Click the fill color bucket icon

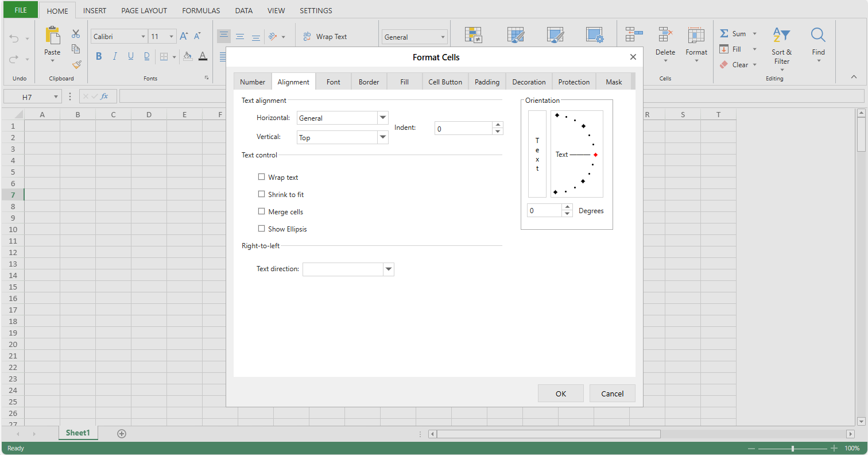pyautogui.click(x=187, y=56)
